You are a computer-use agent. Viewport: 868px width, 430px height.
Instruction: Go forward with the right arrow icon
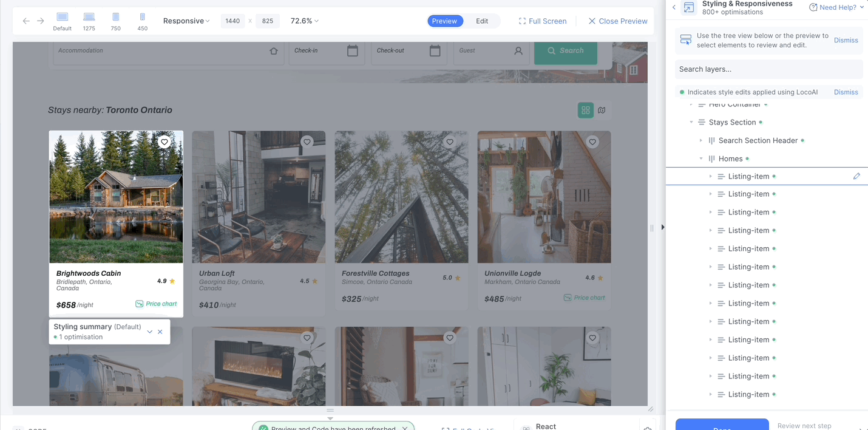coord(40,21)
